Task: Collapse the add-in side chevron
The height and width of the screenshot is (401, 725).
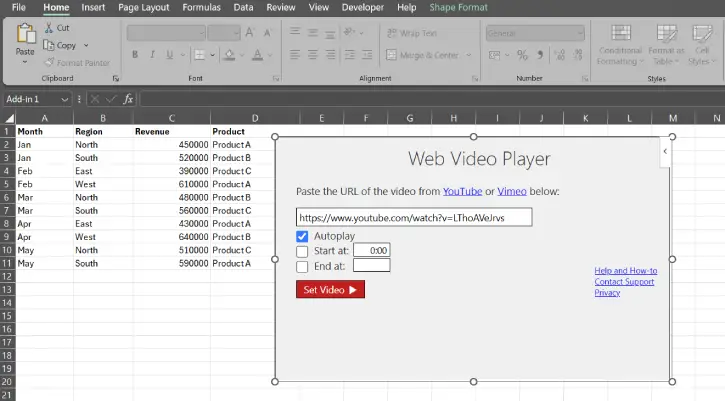Action: [665, 151]
